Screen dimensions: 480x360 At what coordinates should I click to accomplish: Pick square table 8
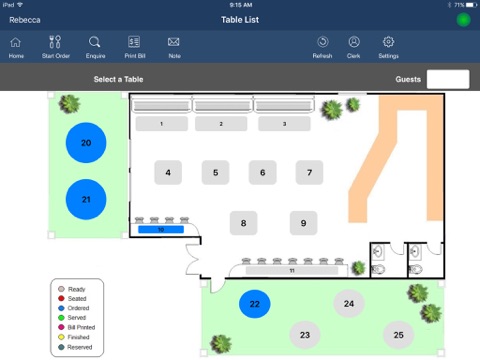click(x=243, y=223)
